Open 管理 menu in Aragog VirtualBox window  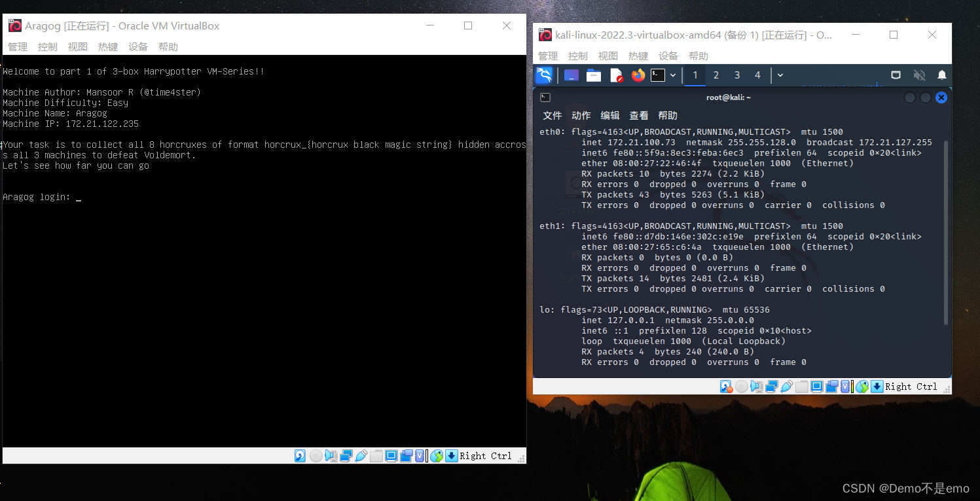pyautogui.click(x=18, y=47)
